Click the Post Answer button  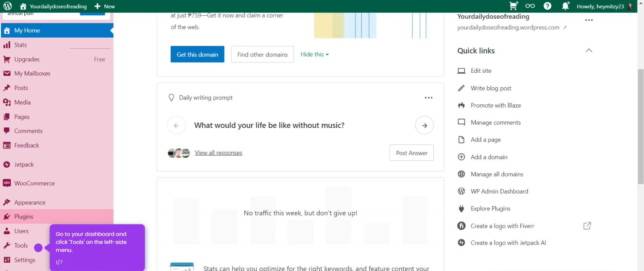click(x=412, y=153)
